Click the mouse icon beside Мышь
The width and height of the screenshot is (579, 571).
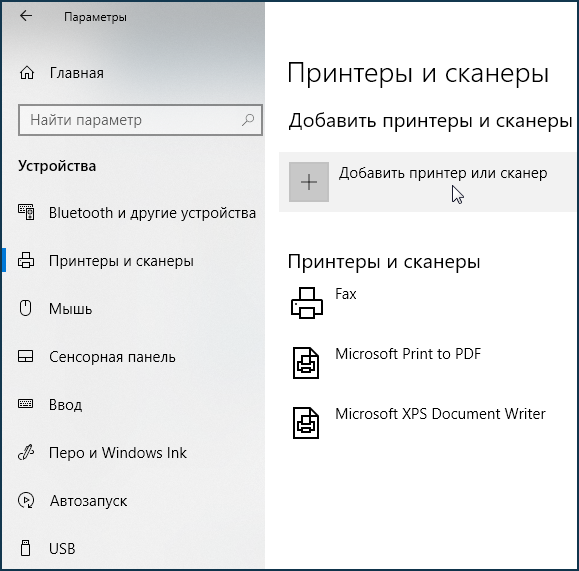25,308
